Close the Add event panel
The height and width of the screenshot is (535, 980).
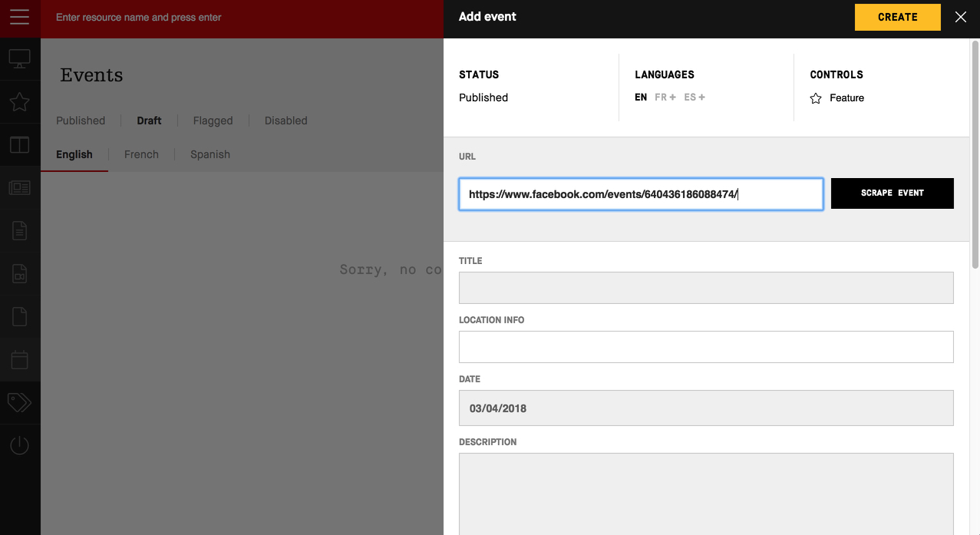[x=961, y=17]
